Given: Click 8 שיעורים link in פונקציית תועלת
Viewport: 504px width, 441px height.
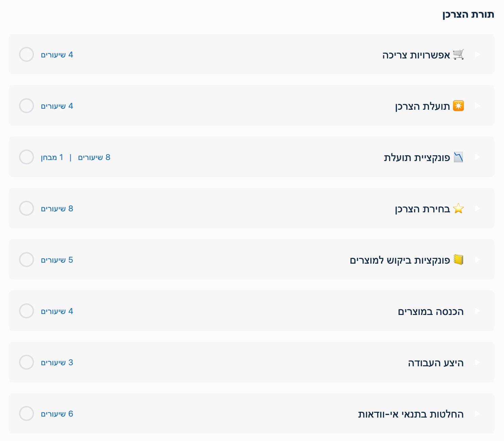Looking at the screenshot, I should 94,157.
